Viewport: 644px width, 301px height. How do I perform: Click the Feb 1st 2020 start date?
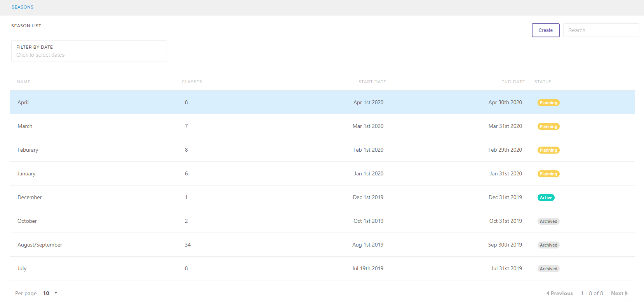pyautogui.click(x=368, y=150)
